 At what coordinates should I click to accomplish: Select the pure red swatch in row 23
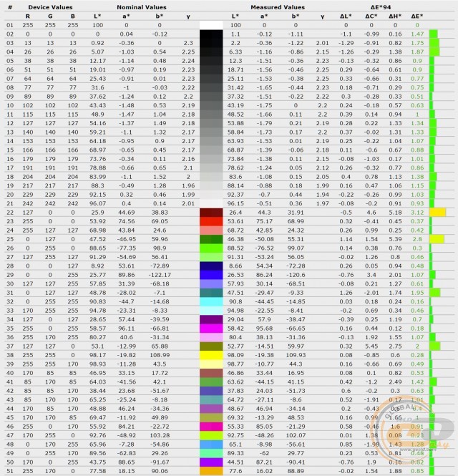[x=211, y=221]
